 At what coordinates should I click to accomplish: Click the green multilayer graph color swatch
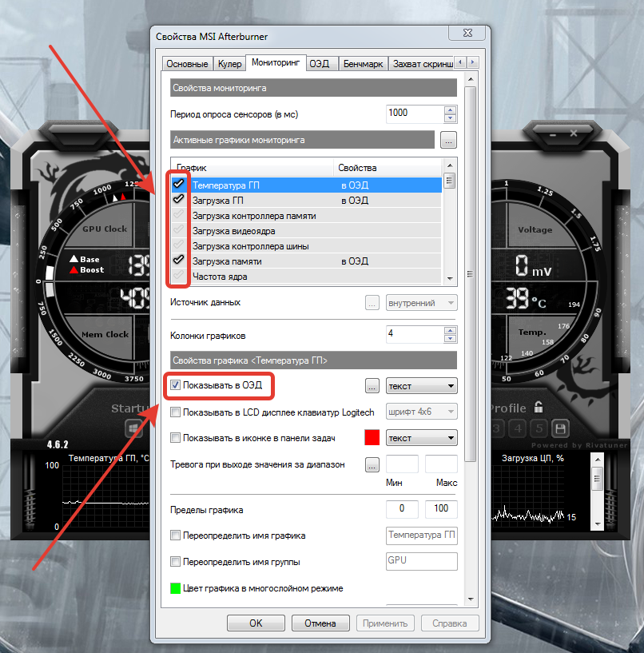point(175,587)
